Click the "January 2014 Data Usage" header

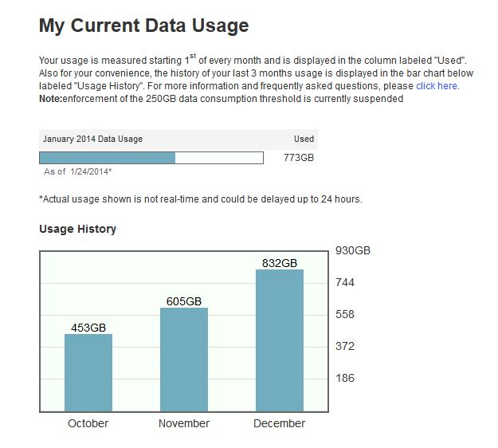92,139
